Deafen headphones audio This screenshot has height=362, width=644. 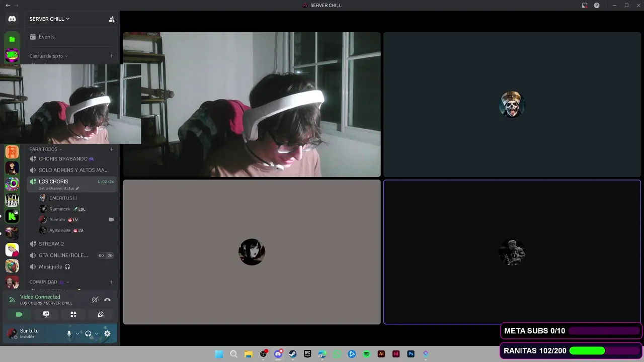pos(88,333)
